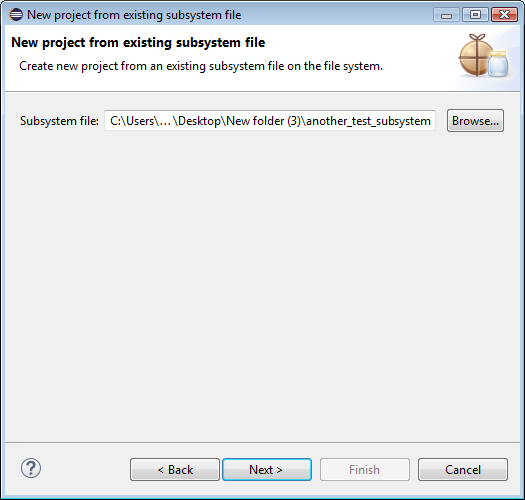Return to previous page with Back
The width and height of the screenshot is (525, 500).
coord(175,470)
